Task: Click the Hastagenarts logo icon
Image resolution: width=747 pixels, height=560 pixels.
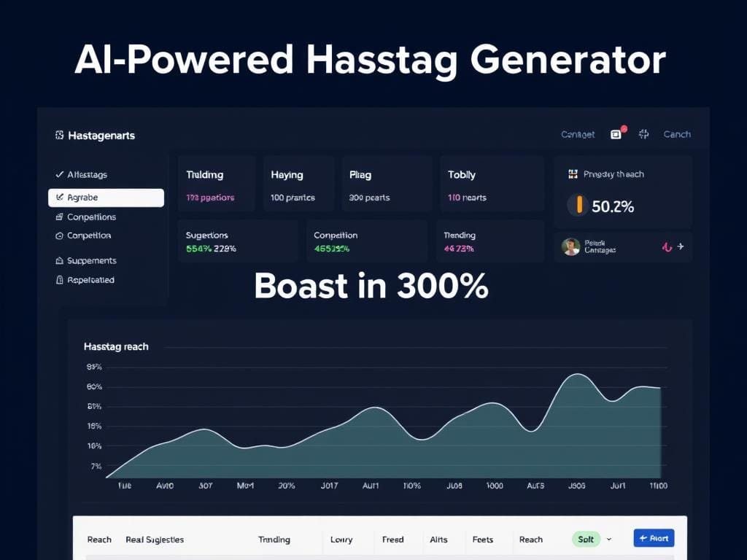Action: [59, 136]
